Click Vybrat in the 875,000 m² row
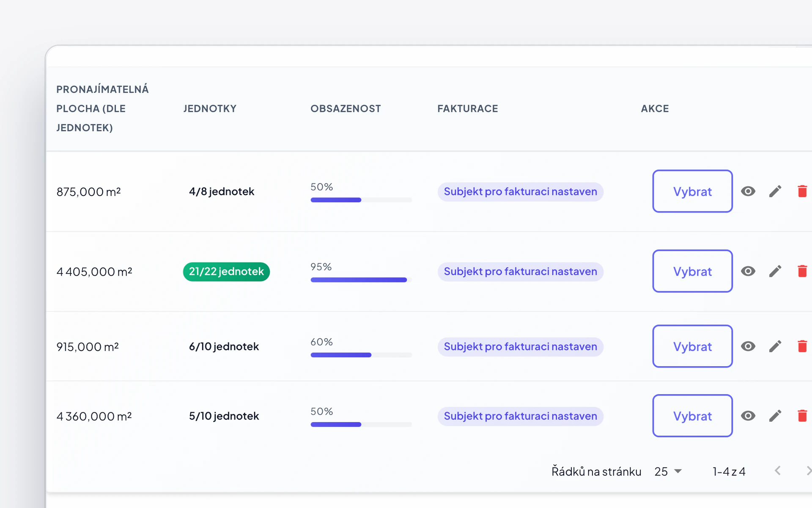 [692, 191]
